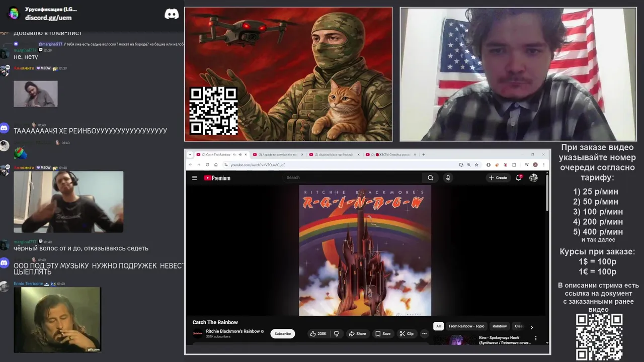Open Kino - Spokoynaya Noch' recommended video
644x362 pixels.
(505, 340)
